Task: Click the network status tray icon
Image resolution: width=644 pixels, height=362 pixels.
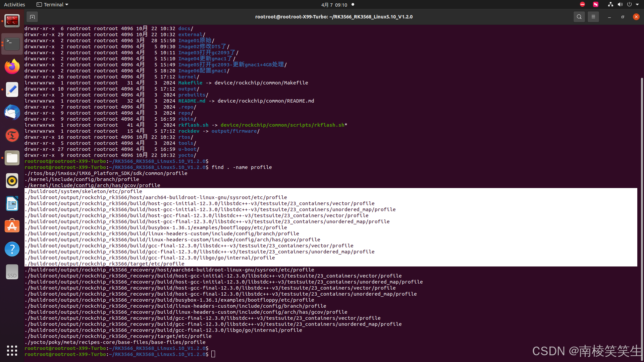Action: pos(610,5)
